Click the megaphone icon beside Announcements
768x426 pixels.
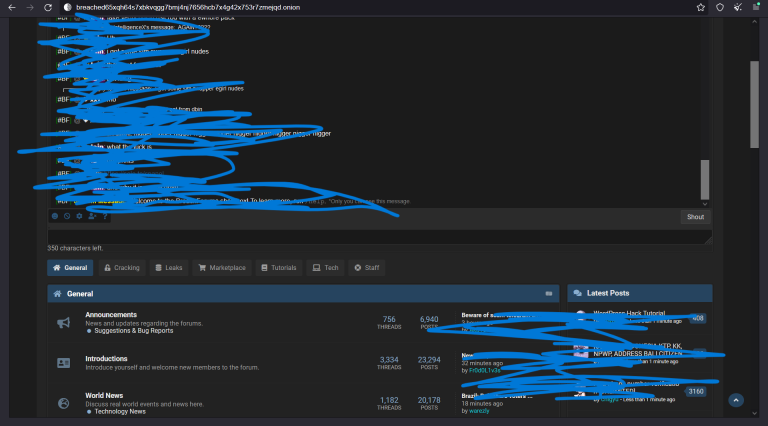point(63,322)
